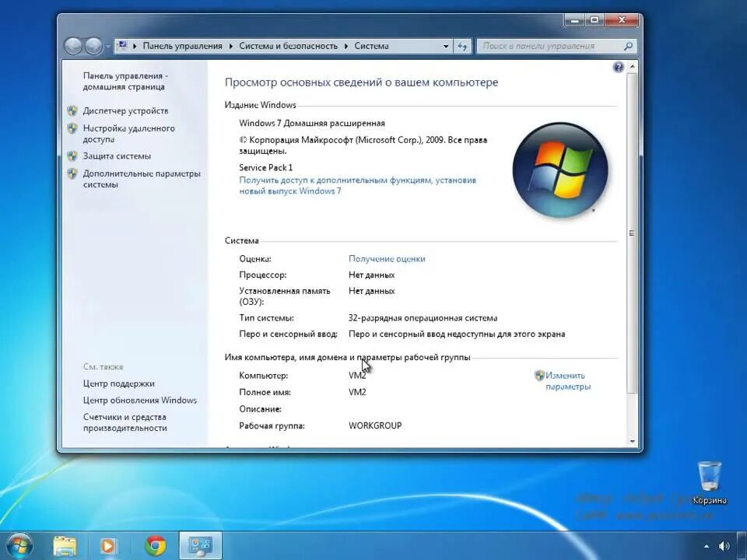Click VM2 value next to Полное имя
Image resolution: width=747 pixels, height=560 pixels.
[x=357, y=392]
